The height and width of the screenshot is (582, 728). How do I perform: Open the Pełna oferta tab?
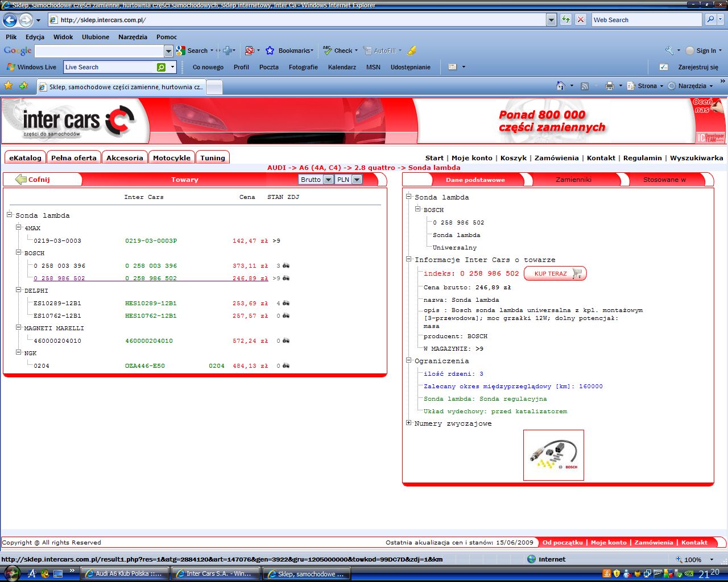(74, 158)
